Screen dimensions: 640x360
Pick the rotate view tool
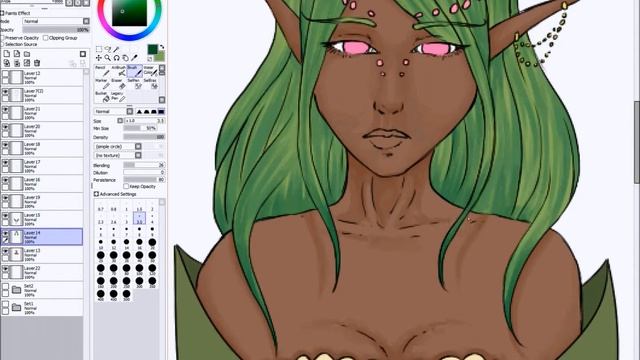(x=116, y=58)
